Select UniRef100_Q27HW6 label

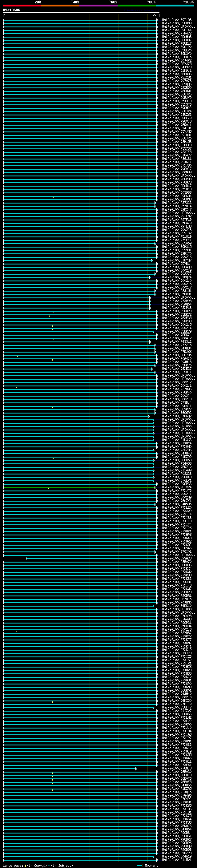click(177, 389)
